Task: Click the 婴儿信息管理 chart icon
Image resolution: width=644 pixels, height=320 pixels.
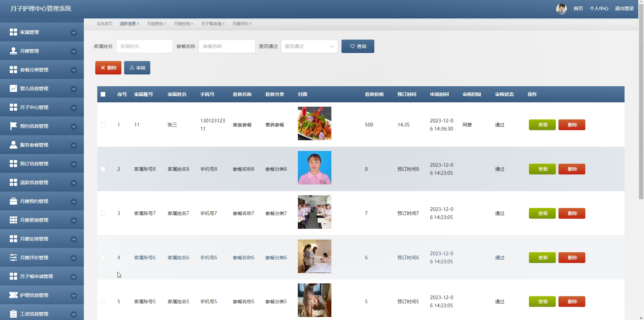Action: coord(13,89)
